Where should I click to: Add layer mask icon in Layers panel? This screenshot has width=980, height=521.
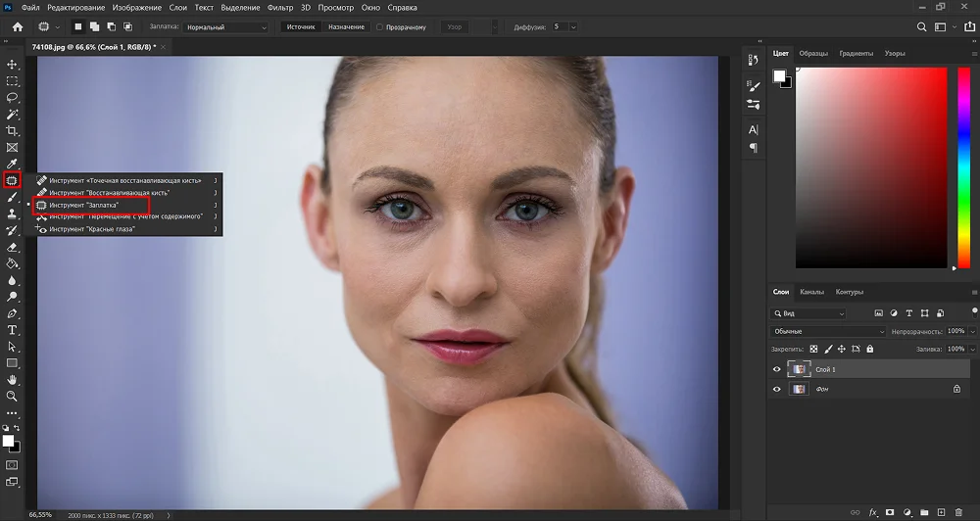tap(890, 513)
